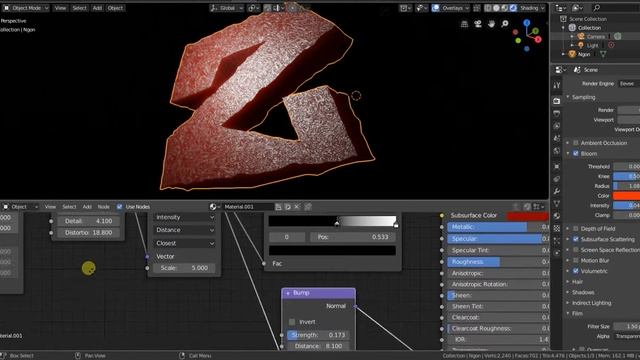Open the Modifiers wrench tab icon
Viewport: 640px width, 360px height.
pos(557,191)
